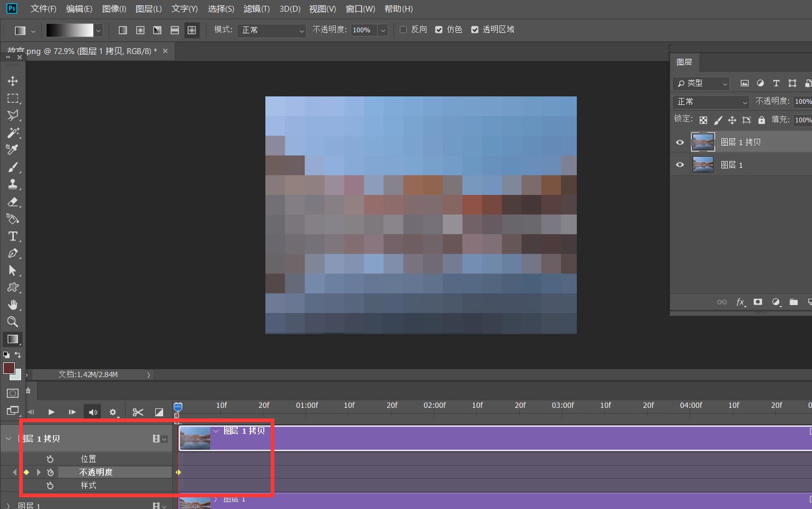Click the foreground color swatch
The width and height of the screenshot is (812, 509).
[8, 368]
